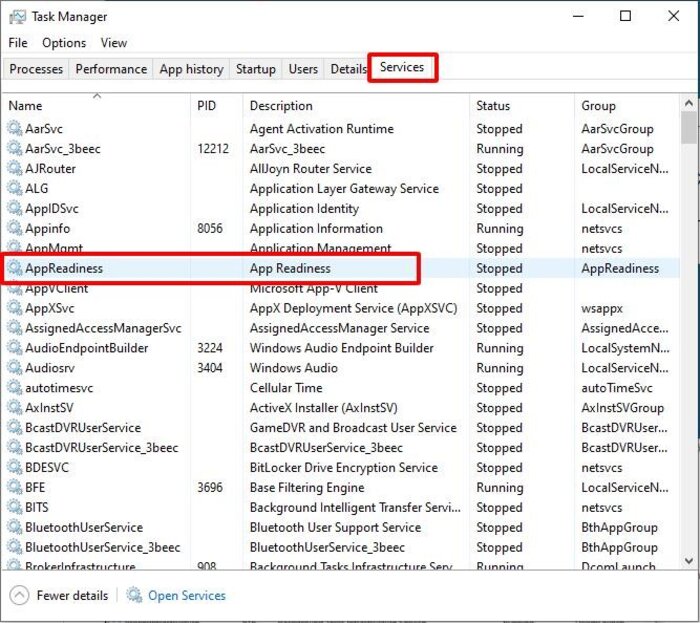Screen dimensions: 700x623
Task: Sort services by PID column header
Action: tap(217, 105)
